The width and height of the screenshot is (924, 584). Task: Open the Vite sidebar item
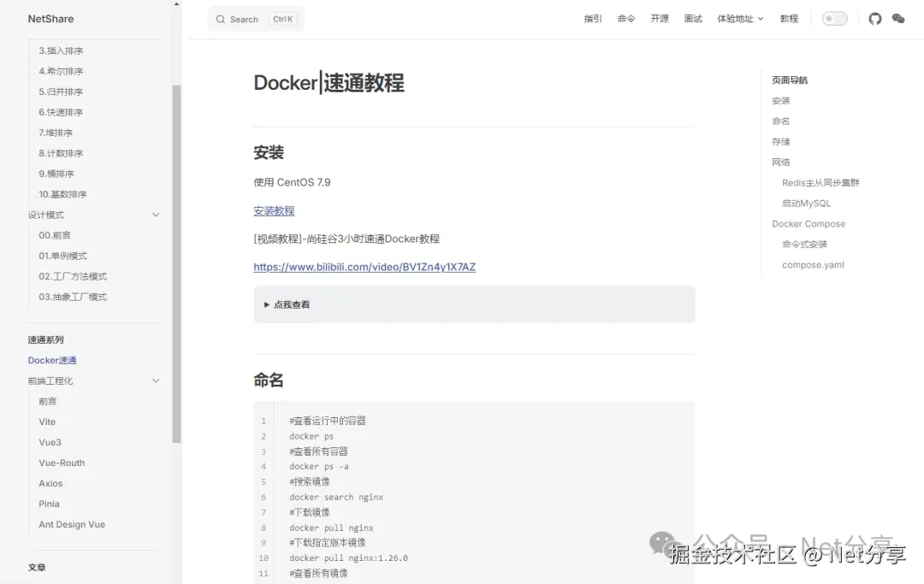pyautogui.click(x=47, y=422)
